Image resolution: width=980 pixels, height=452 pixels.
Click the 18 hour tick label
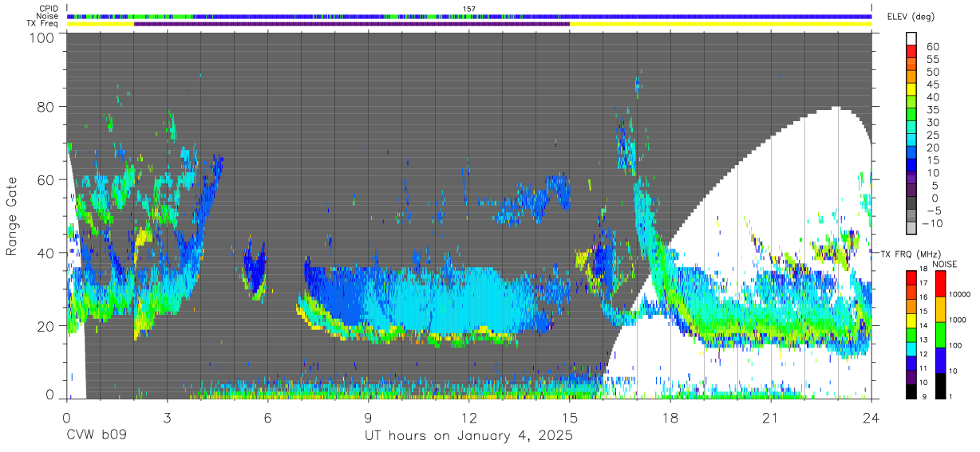click(670, 417)
